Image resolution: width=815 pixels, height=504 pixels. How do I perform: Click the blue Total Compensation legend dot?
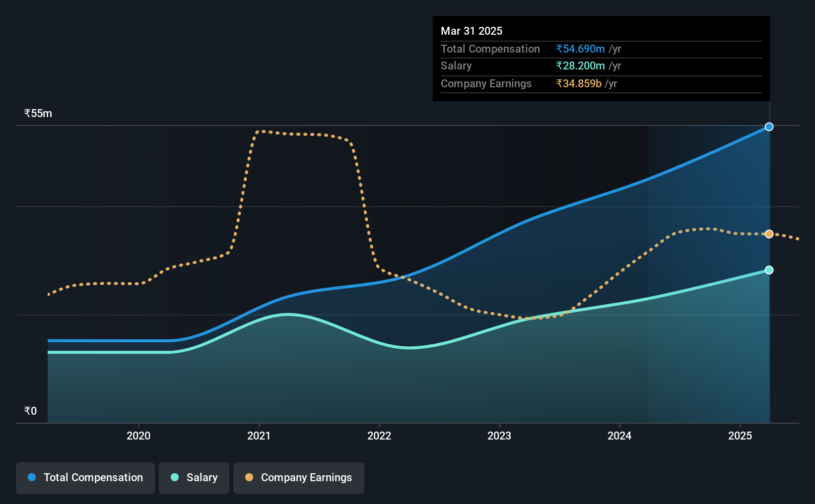tap(32, 477)
